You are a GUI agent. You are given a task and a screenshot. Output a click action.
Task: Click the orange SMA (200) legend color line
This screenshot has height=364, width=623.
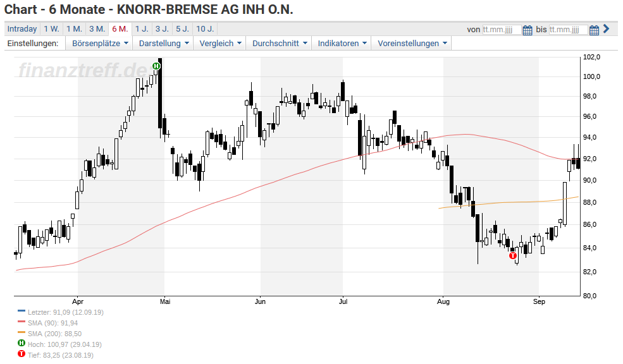(22, 332)
